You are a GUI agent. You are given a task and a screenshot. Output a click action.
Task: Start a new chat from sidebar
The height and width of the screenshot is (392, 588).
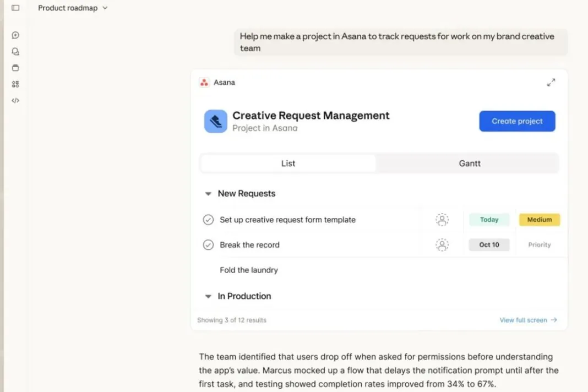(15, 35)
